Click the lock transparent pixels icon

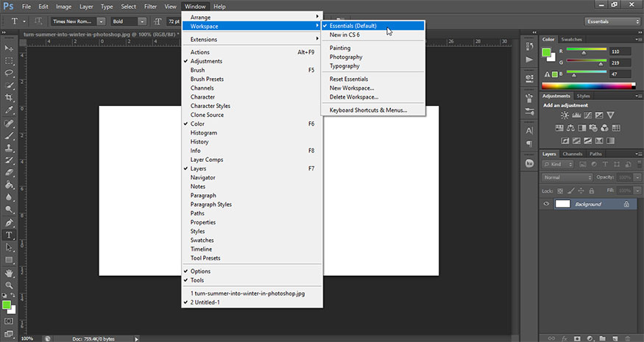coord(560,191)
